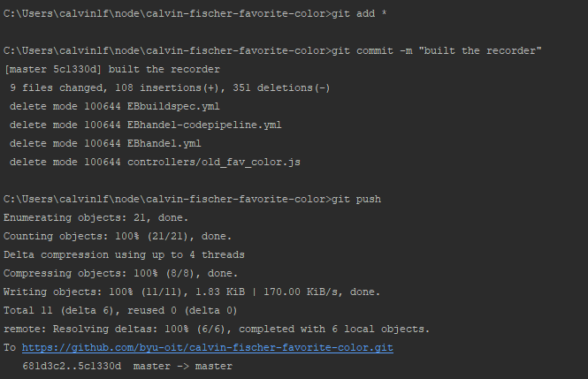Click the "Compressing objects: 100% (8/8)" line
This screenshot has width=588, height=379.
coord(121,273)
